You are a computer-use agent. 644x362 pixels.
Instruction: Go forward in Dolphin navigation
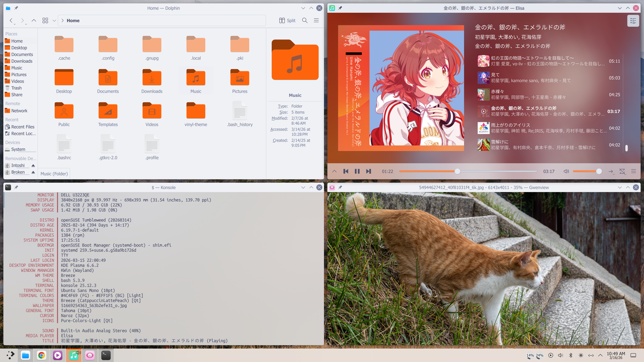tap(23, 21)
